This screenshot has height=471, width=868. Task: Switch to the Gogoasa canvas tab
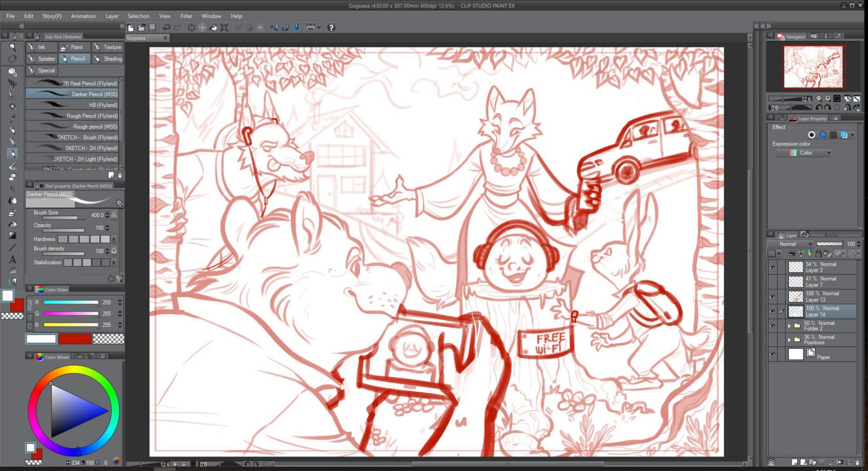pos(147,38)
